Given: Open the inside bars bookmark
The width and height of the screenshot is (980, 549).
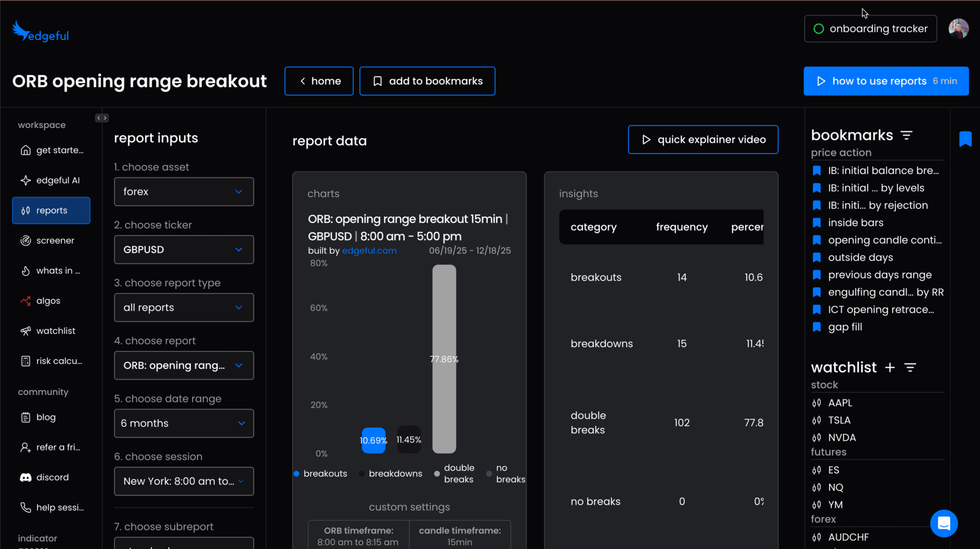Looking at the screenshot, I should coord(855,223).
